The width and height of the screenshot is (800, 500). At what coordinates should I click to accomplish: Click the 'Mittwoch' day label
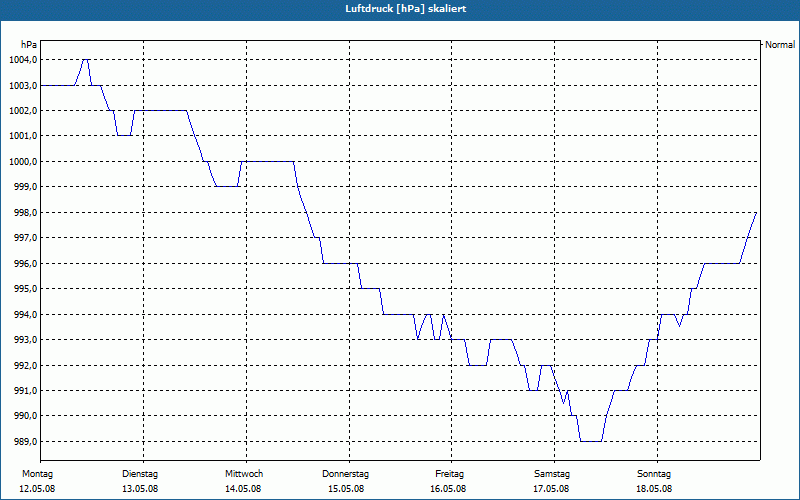coord(244,474)
